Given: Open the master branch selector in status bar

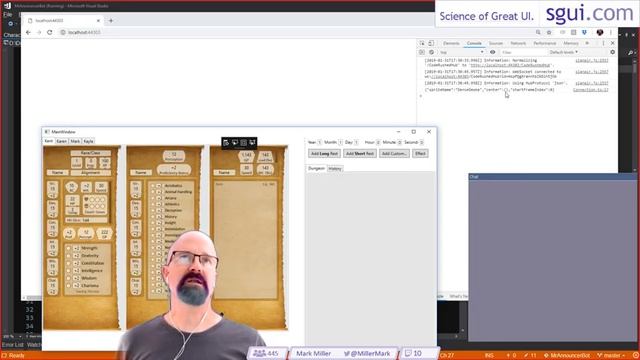Looking at the screenshot, I should point(611,356).
